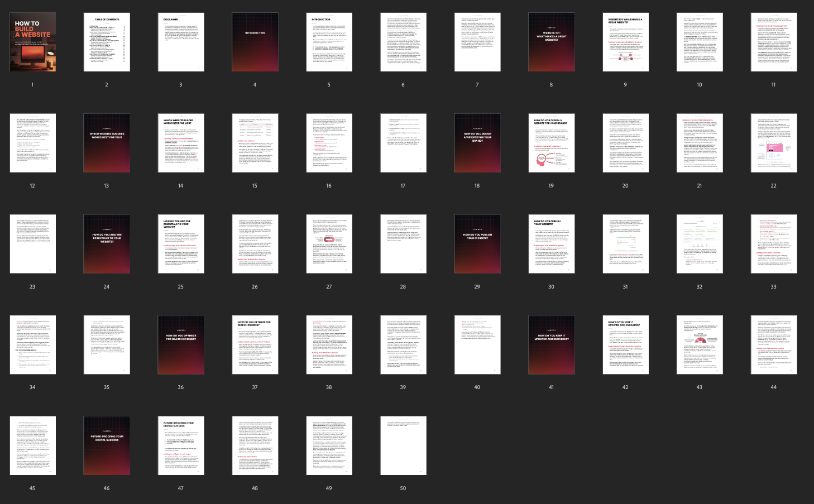Open the 'Keep It Updated and Engaging' divider page 41
The image size is (814, 504).
pyautogui.click(x=551, y=344)
